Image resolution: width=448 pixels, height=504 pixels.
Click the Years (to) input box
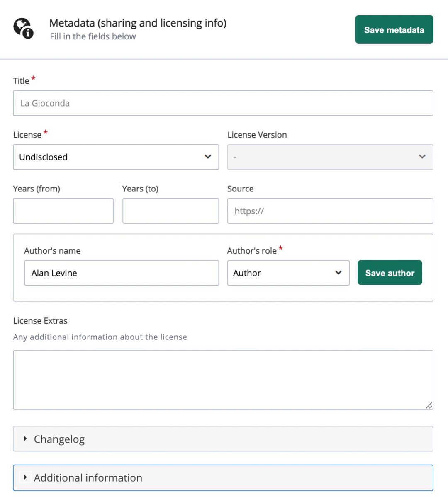point(170,211)
